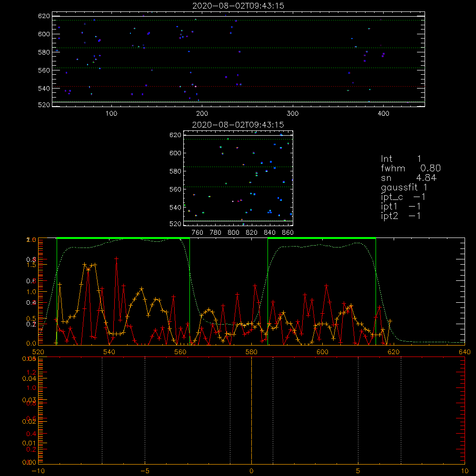Screen dimensions: 476x476
Task: Click x-axis label "640" of the line profile plot
Action: point(465,352)
